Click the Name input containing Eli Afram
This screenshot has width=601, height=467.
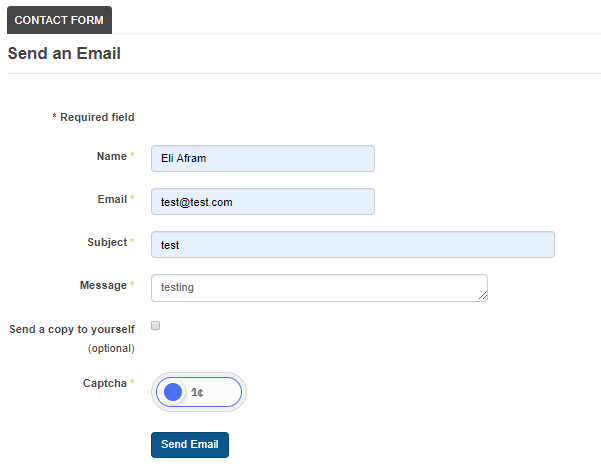click(x=263, y=158)
